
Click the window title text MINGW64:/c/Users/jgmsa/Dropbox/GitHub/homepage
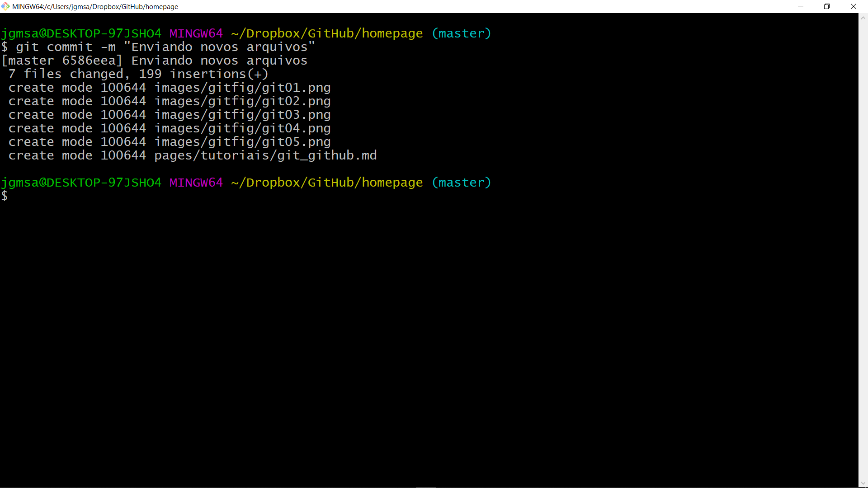[95, 7]
